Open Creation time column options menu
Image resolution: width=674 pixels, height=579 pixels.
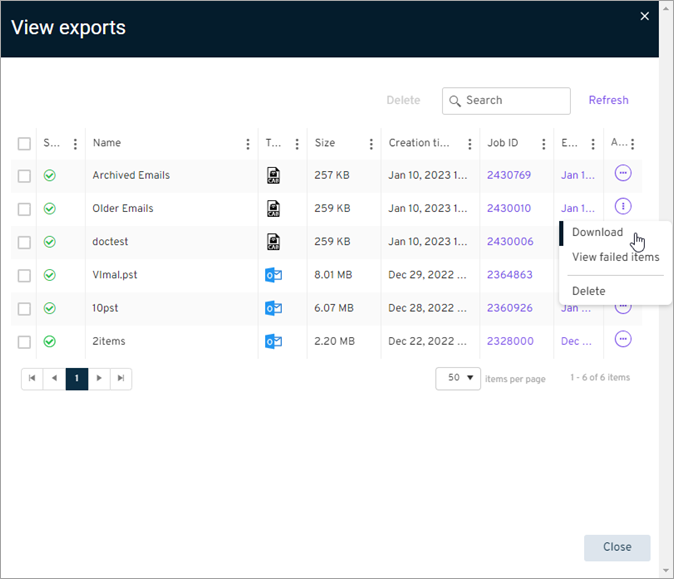click(x=470, y=144)
